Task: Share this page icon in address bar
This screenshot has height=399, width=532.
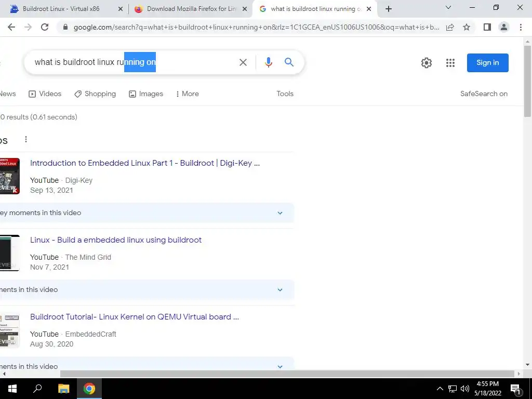Action: 450,27
